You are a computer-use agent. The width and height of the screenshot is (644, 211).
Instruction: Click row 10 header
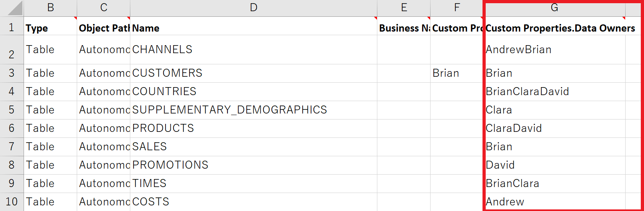pyautogui.click(x=12, y=202)
